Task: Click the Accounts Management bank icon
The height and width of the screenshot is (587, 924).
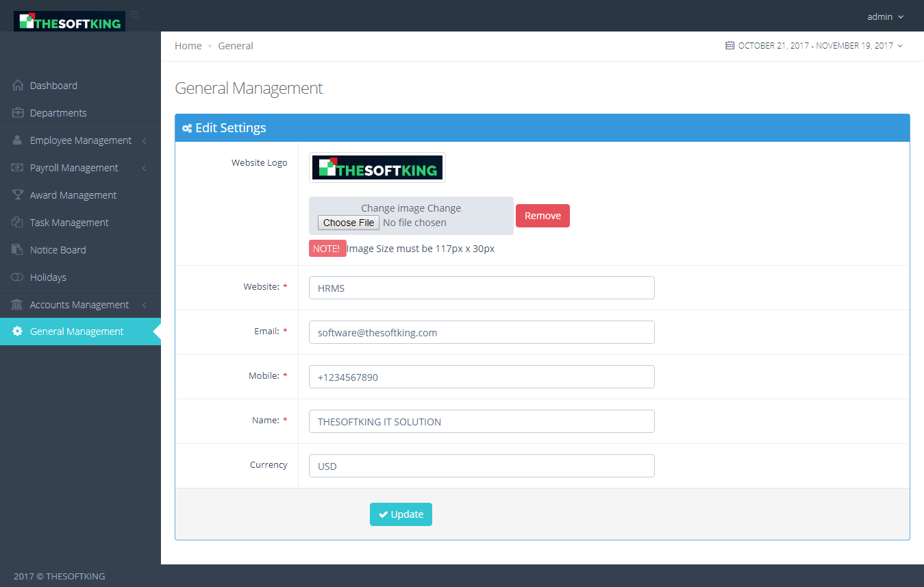Action: (x=16, y=304)
